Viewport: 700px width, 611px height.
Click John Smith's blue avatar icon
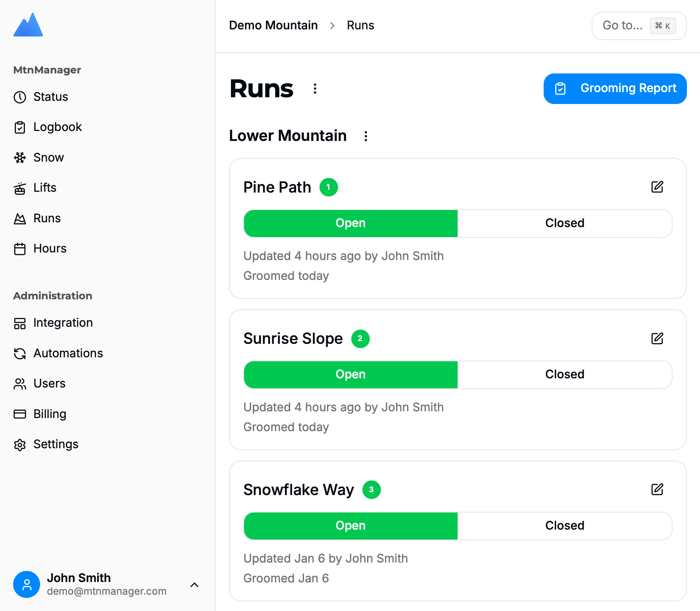27,584
